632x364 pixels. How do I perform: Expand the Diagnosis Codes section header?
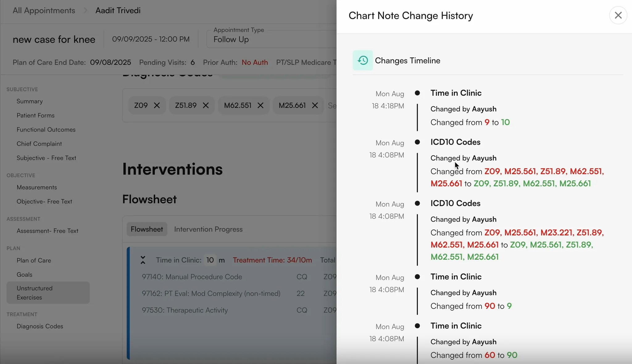168,74
